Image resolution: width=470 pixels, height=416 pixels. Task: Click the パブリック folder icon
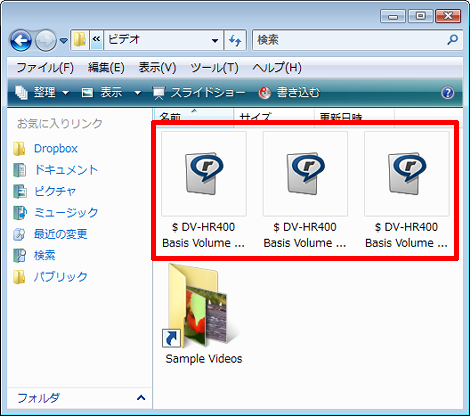coord(19,277)
